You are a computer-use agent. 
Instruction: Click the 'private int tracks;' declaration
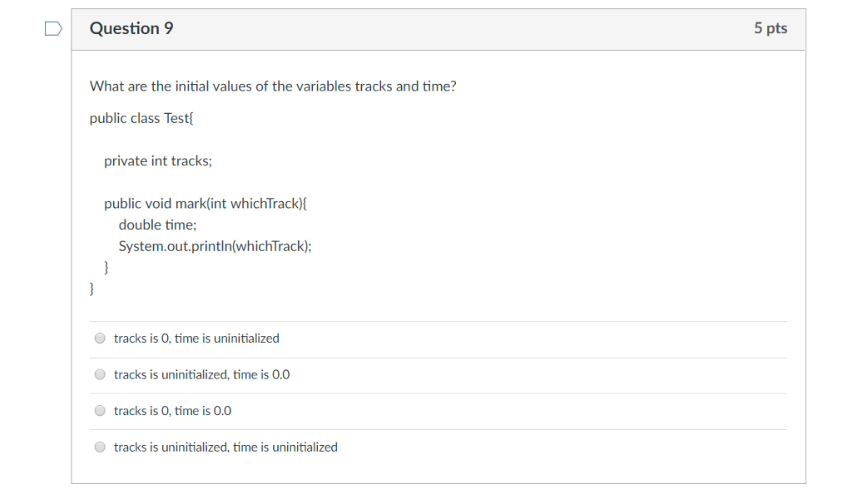coord(158,161)
